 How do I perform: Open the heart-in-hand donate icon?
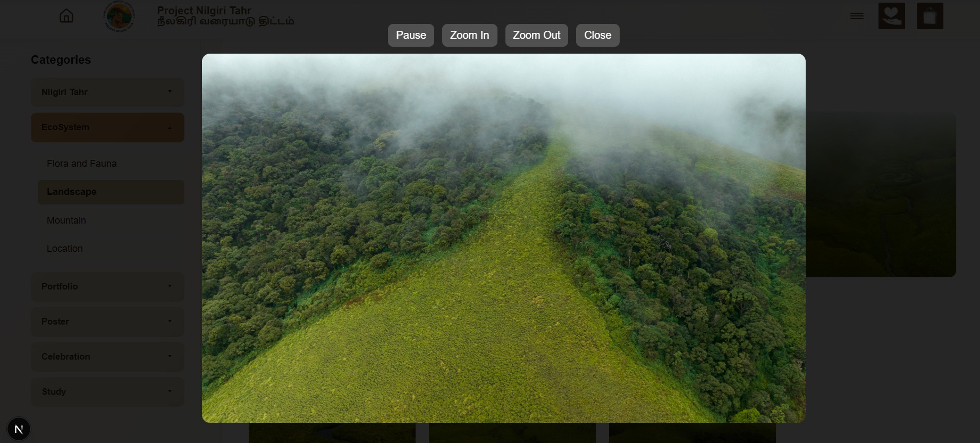pos(892,16)
